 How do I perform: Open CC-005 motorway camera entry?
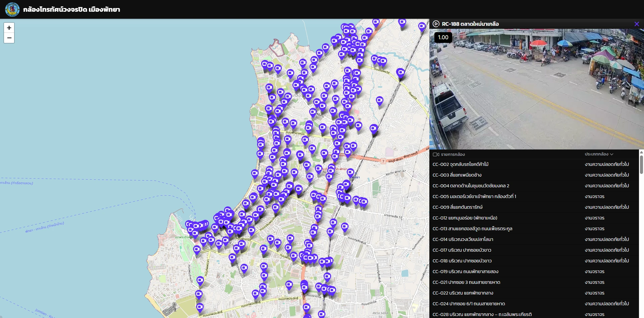[474, 196]
